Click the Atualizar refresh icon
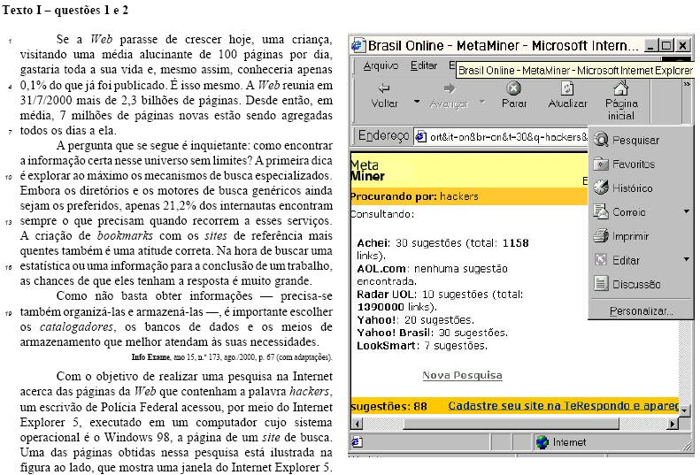The width and height of the screenshot is (700, 475). tap(567, 88)
